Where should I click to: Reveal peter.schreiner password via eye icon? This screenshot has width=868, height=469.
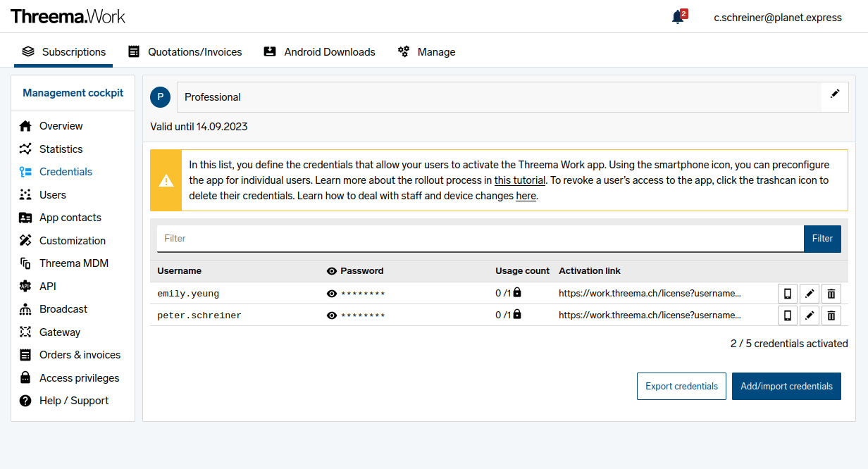(x=332, y=315)
